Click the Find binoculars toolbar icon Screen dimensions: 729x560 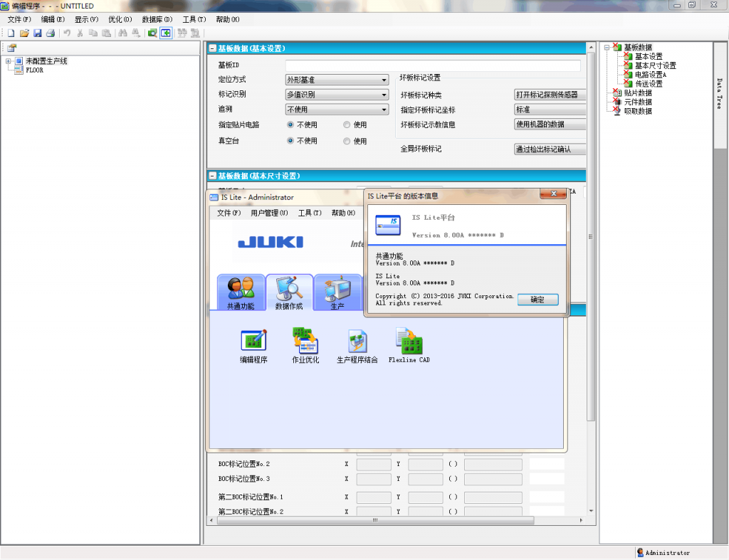coord(122,33)
